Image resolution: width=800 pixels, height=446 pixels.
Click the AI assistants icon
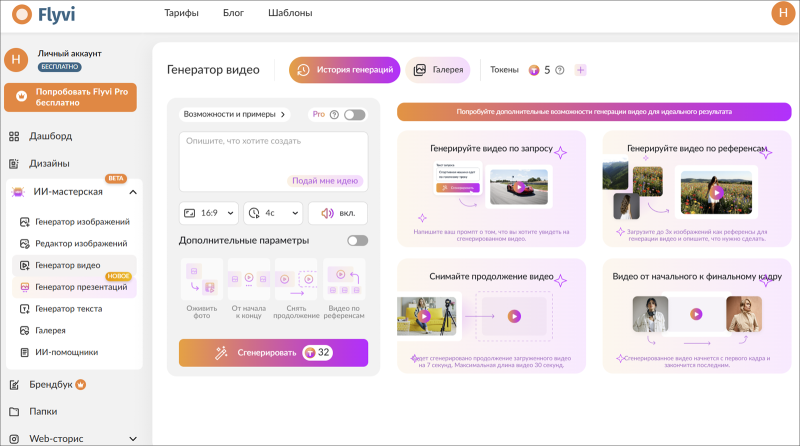pos(24,352)
